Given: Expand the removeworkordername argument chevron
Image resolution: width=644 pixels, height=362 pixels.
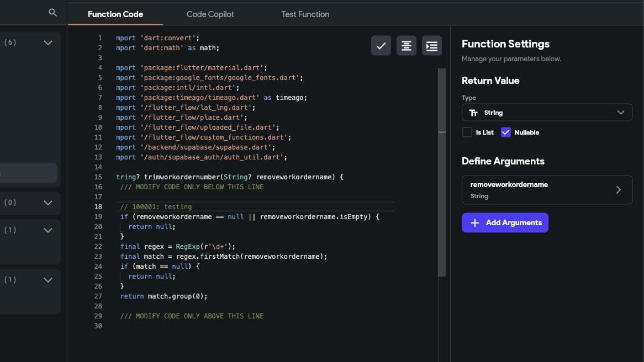Looking at the screenshot, I should (618, 190).
